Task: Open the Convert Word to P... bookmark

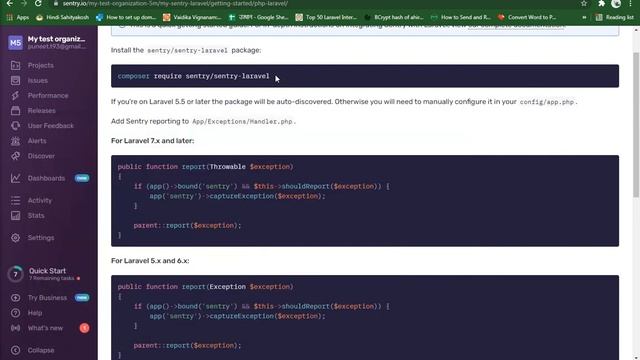Action: [x=527, y=17]
